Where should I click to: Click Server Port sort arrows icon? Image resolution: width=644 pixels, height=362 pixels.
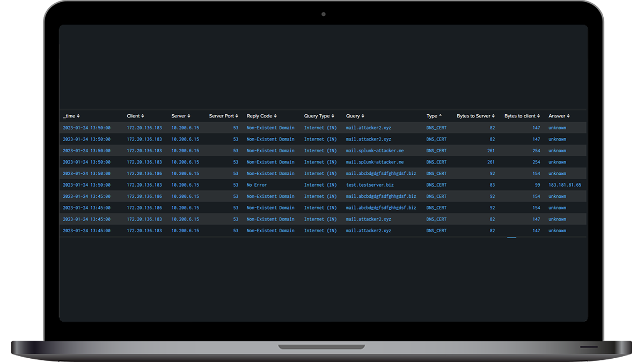[x=237, y=116]
